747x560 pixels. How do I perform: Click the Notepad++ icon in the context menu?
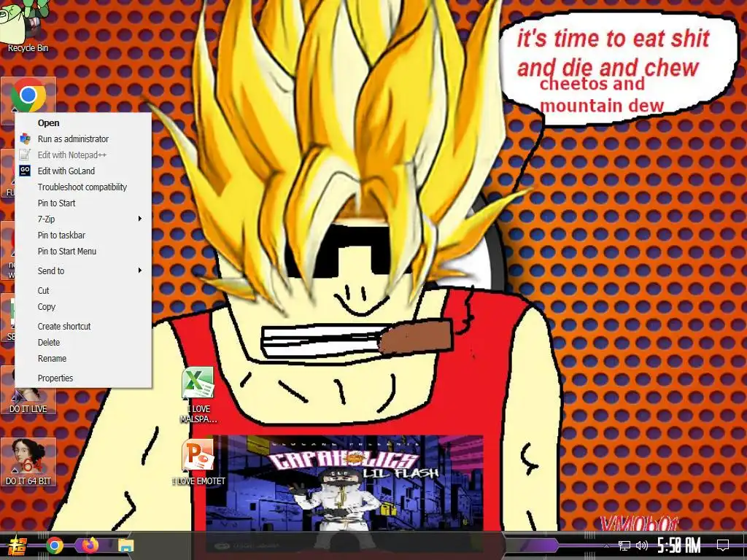click(25, 155)
